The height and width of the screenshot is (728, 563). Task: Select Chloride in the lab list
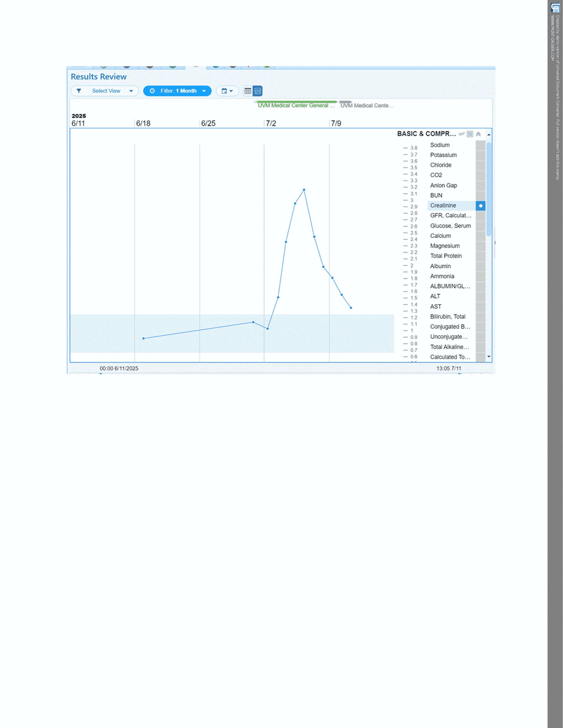click(441, 165)
